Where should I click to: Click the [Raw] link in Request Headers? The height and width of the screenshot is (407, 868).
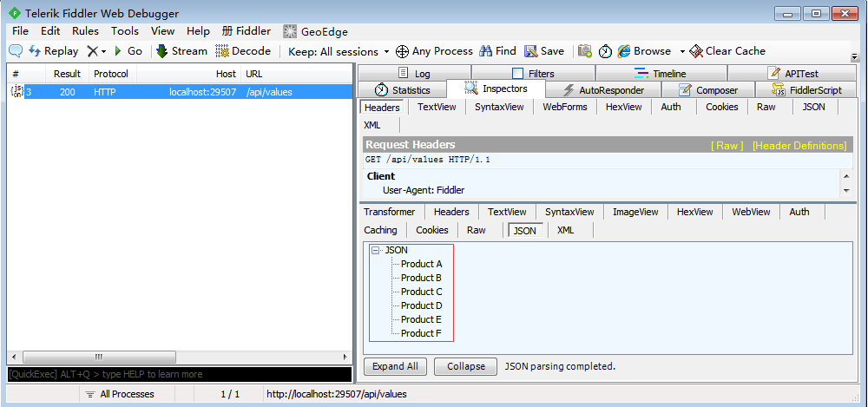727,146
